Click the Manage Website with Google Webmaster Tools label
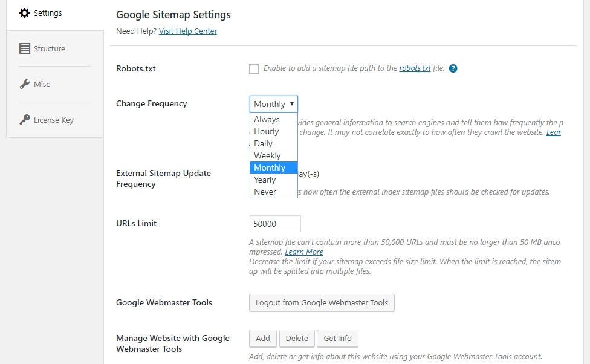 [x=173, y=343]
